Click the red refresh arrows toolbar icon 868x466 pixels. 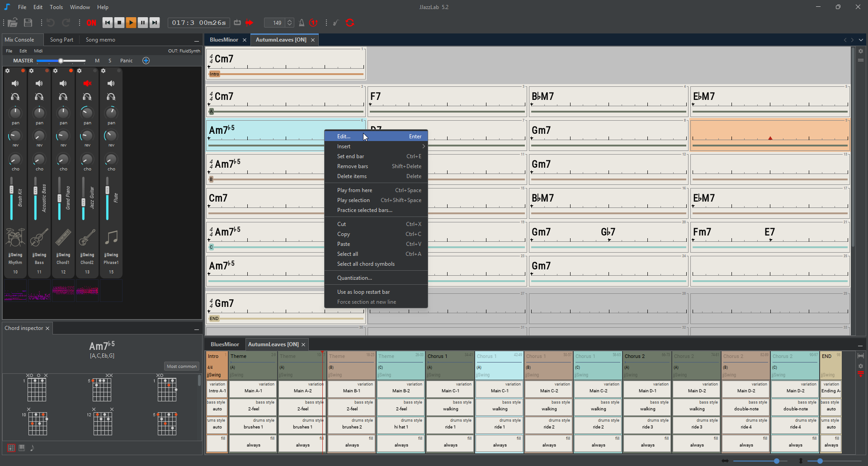[349, 23]
